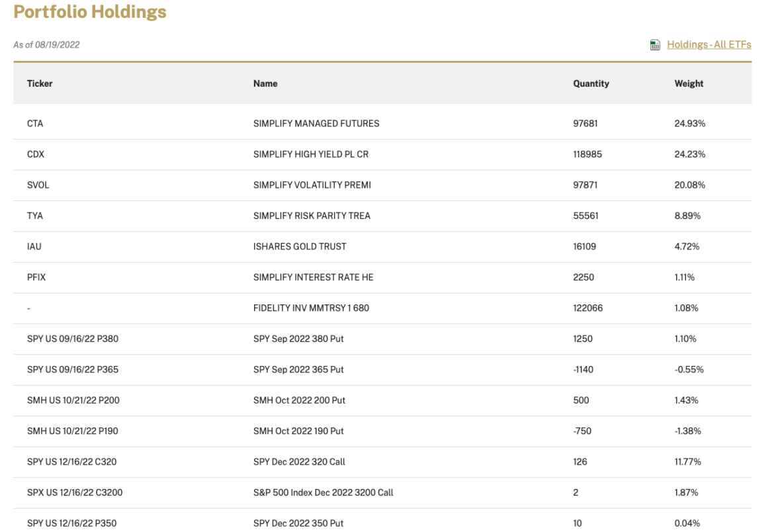774x532 pixels.
Task: Click the Portfolio Holdings heading
Action: (x=90, y=12)
